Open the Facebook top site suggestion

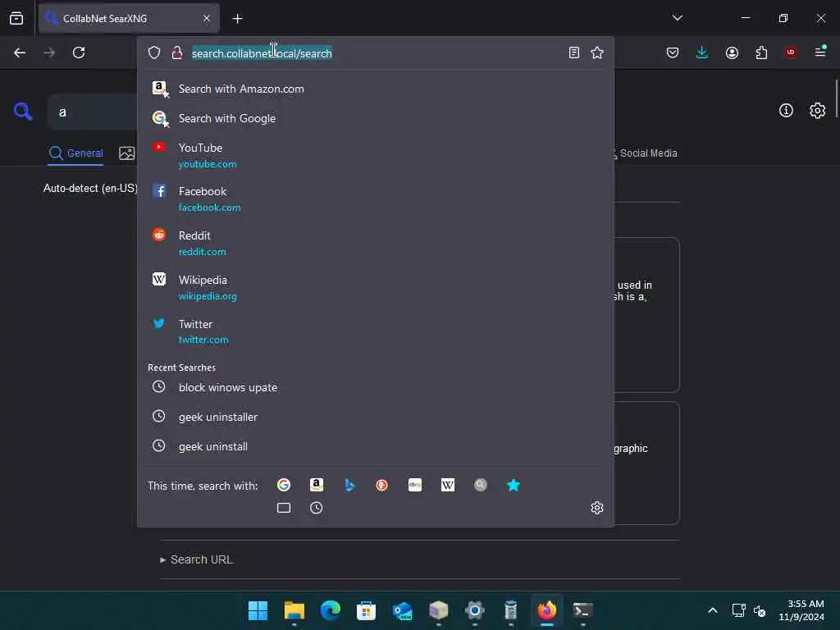[x=375, y=199]
